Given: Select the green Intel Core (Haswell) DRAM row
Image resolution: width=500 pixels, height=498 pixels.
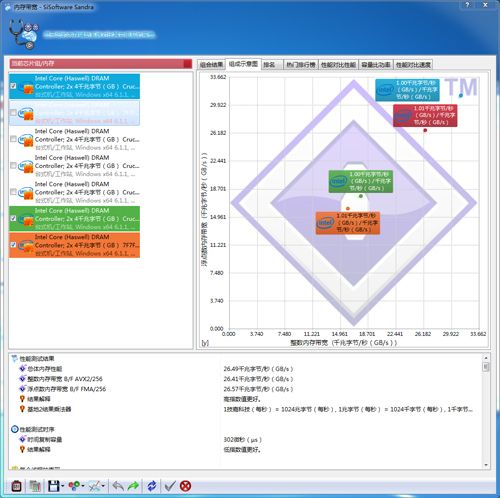Looking at the screenshot, I should click(x=74, y=219).
